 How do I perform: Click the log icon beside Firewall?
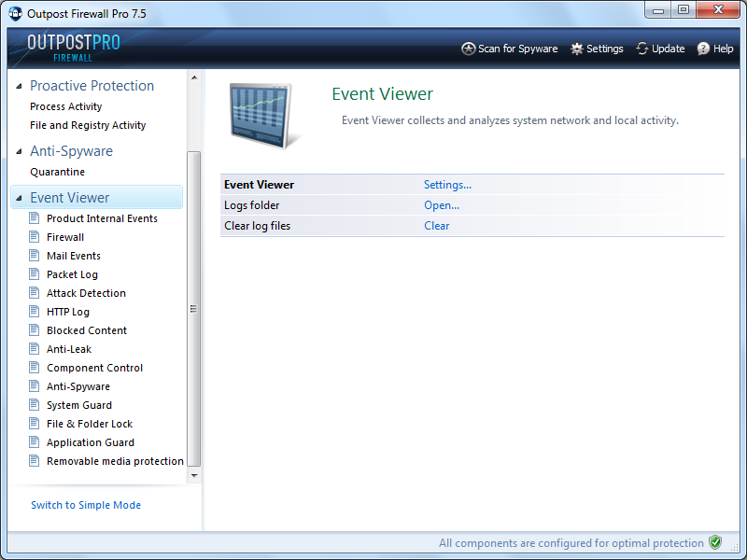click(x=35, y=237)
